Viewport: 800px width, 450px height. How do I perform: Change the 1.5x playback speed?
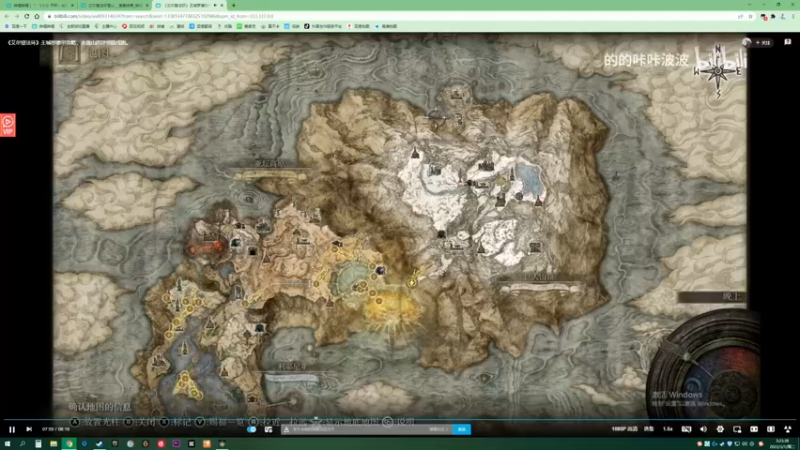point(667,429)
